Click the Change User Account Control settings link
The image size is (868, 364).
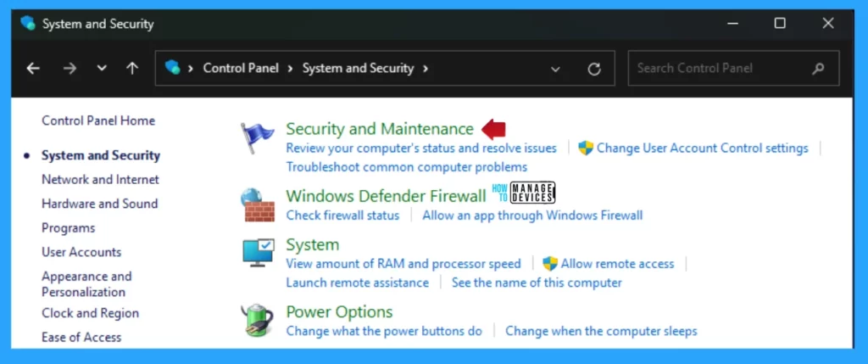[x=703, y=148]
